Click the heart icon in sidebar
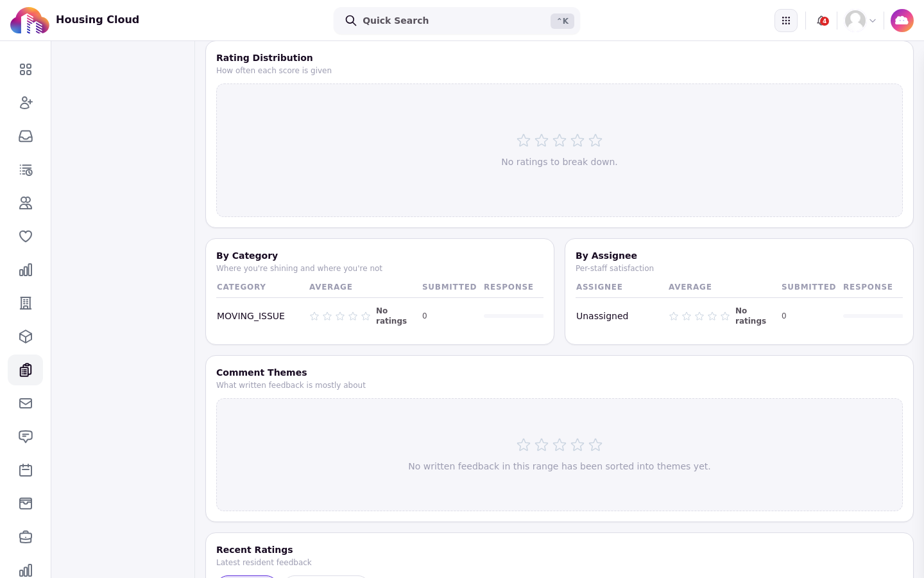The height and width of the screenshot is (578, 924). click(x=26, y=236)
